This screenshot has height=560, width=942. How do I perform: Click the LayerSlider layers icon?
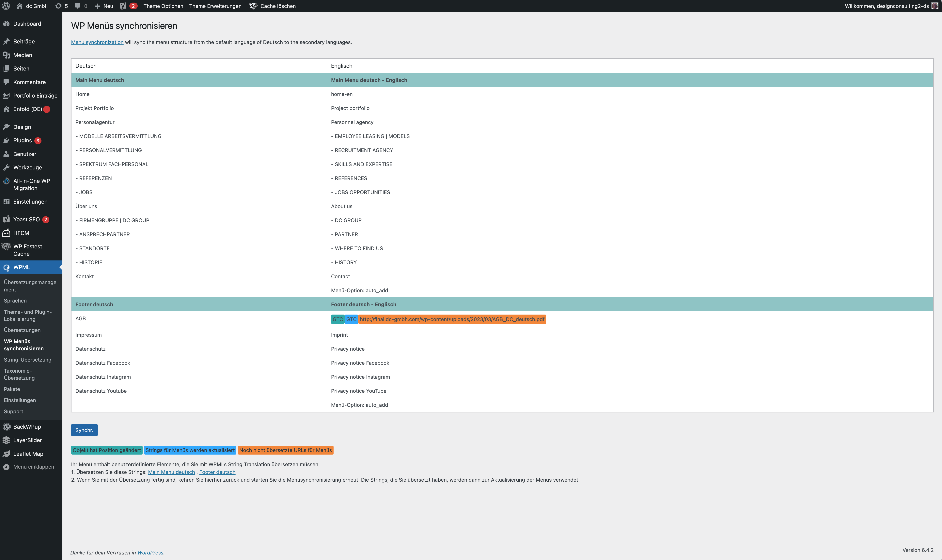coord(6,440)
